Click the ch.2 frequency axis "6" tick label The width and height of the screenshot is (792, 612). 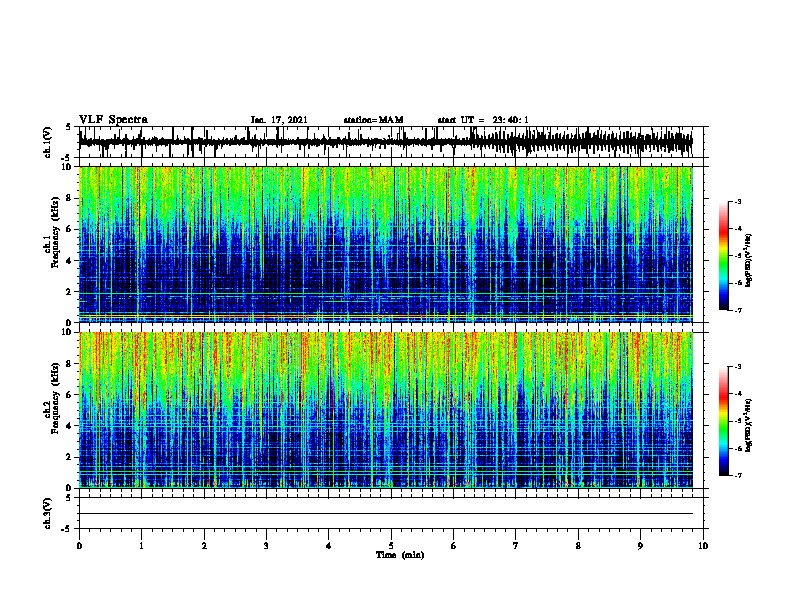pyautogui.click(x=69, y=395)
